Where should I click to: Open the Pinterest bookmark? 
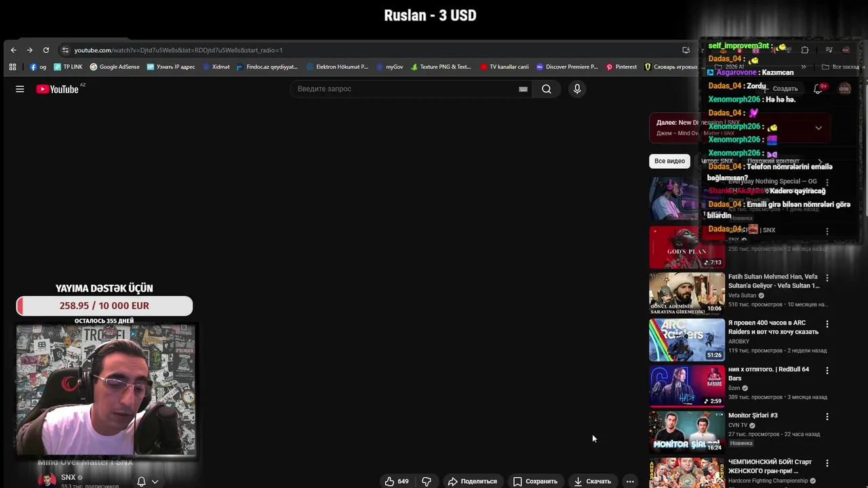coord(621,67)
